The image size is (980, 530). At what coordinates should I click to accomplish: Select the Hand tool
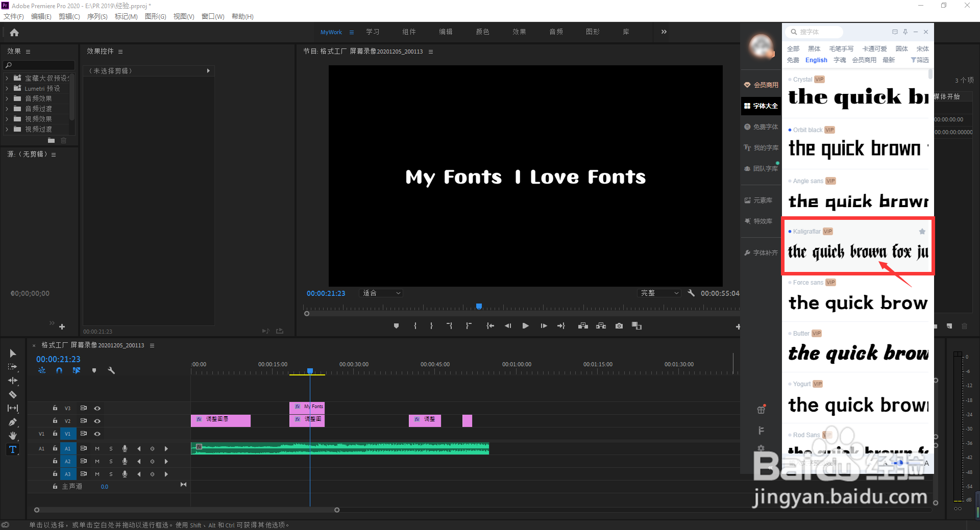click(13, 436)
